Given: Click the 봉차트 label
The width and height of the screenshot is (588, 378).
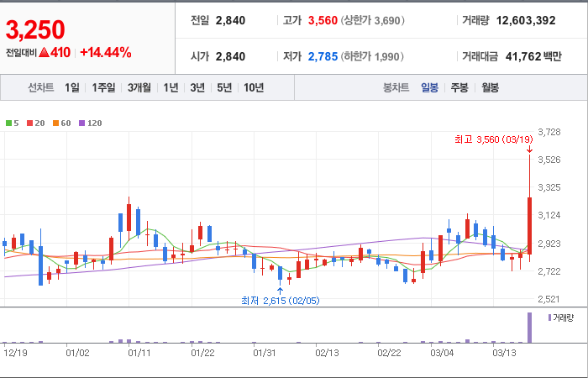Looking at the screenshot, I should 396,88.
